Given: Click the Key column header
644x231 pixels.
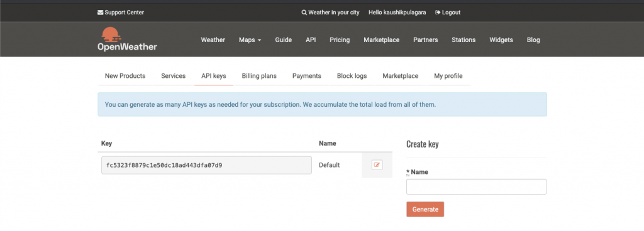Looking at the screenshot, I should point(106,143).
